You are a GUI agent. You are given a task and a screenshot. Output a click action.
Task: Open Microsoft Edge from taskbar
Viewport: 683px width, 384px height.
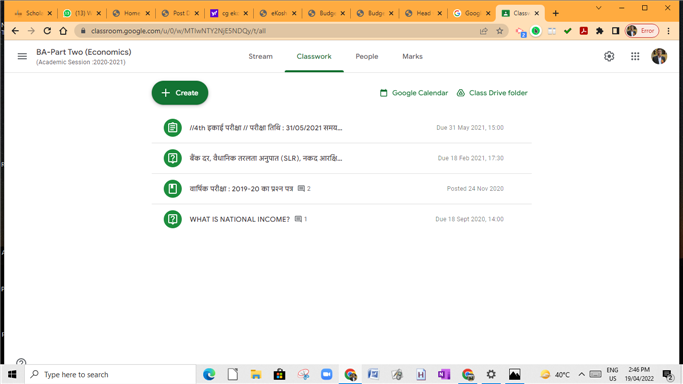tap(209, 374)
